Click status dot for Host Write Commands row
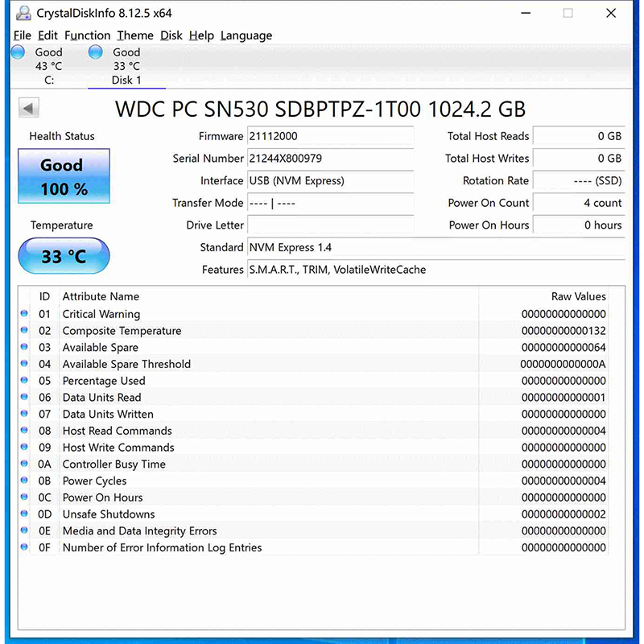The width and height of the screenshot is (644, 644). [24, 447]
